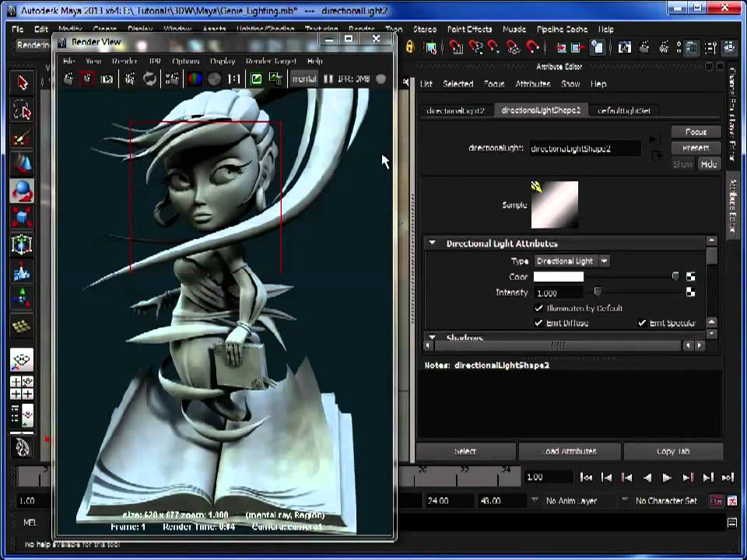Remove the kept image from Render View
Viewport: 747px width, 560px height.
pos(275,79)
